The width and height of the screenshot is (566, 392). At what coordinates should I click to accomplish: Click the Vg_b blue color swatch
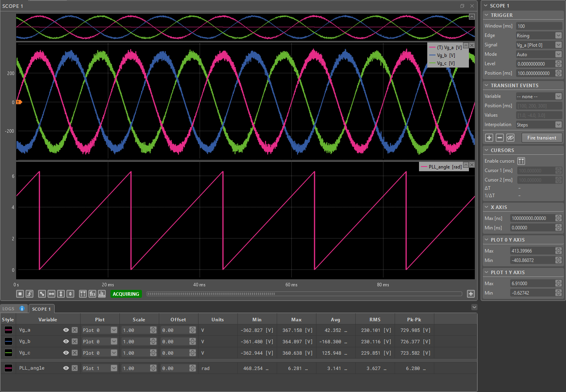tap(8, 341)
